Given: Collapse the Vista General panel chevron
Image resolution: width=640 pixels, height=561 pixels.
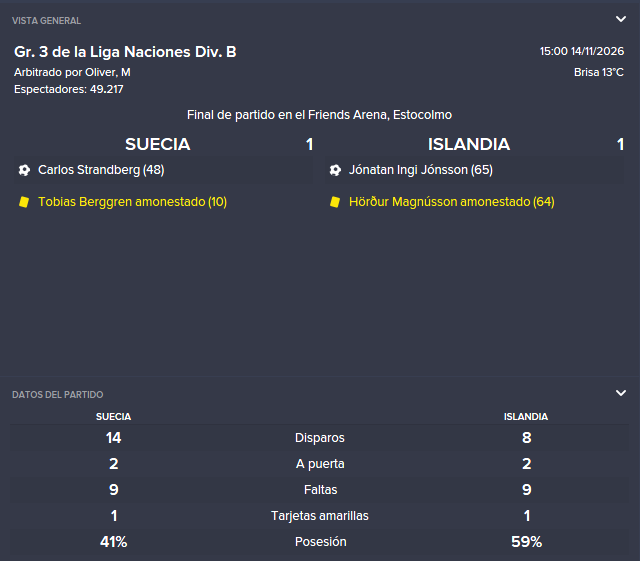Looking at the screenshot, I should (621, 19).
